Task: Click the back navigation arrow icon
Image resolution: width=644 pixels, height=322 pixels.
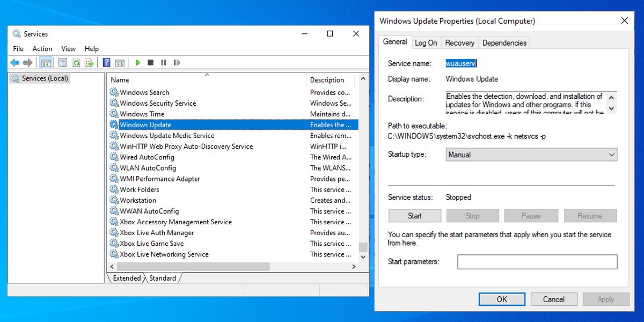Action: [x=14, y=62]
